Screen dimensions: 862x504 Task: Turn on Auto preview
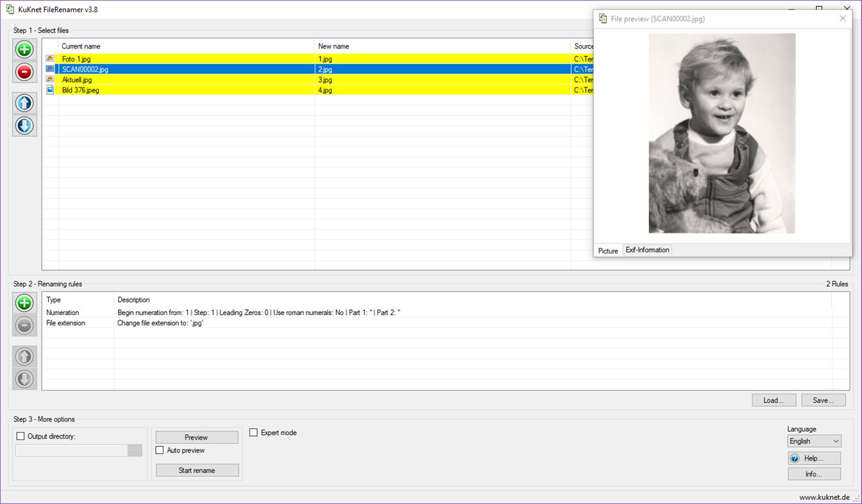[x=160, y=450]
